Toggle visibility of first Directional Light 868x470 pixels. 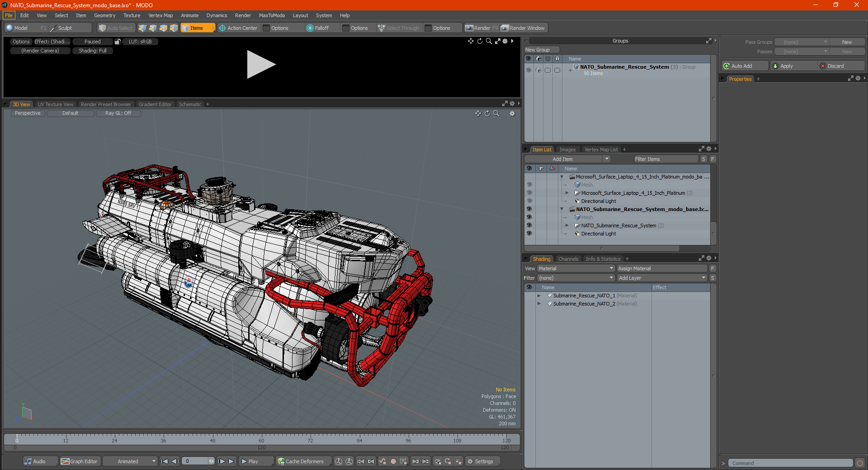click(x=529, y=201)
